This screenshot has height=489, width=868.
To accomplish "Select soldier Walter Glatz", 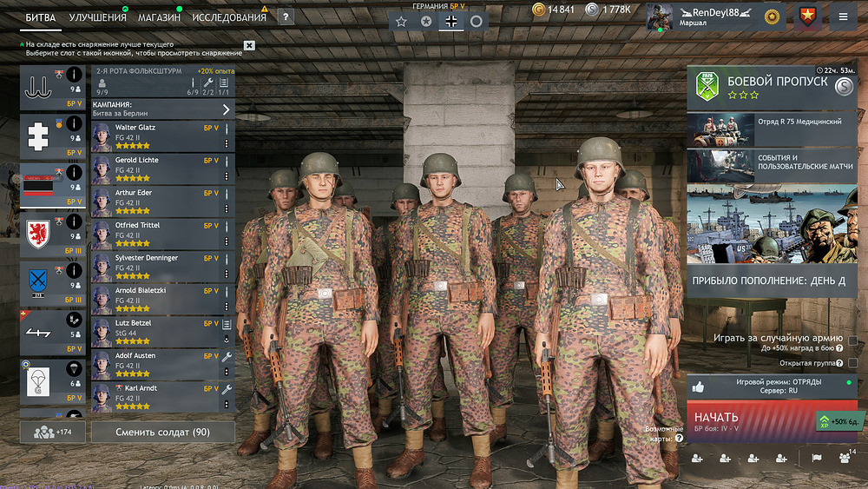I will pyautogui.click(x=163, y=136).
